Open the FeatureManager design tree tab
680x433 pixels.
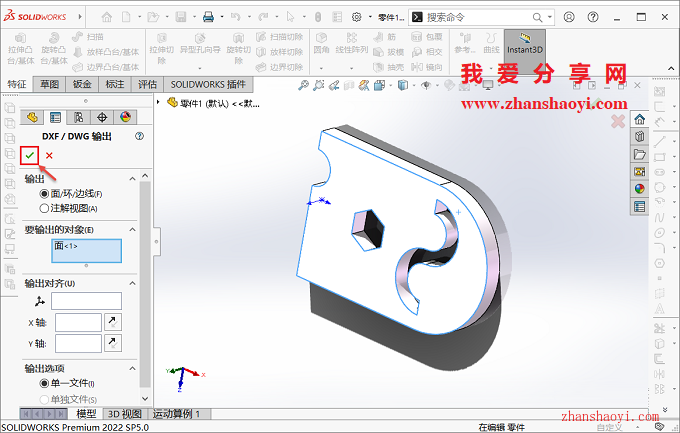[32, 117]
